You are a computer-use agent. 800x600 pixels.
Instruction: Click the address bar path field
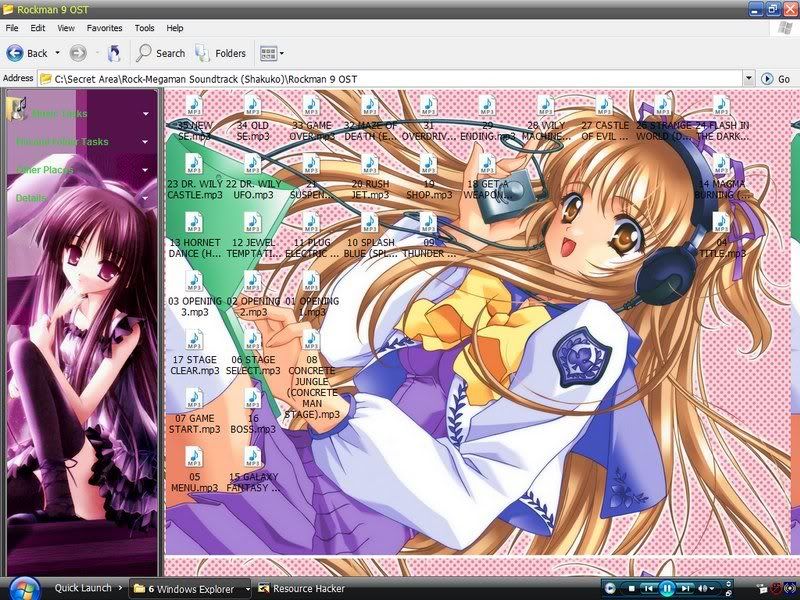pyautogui.click(x=391, y=79)
